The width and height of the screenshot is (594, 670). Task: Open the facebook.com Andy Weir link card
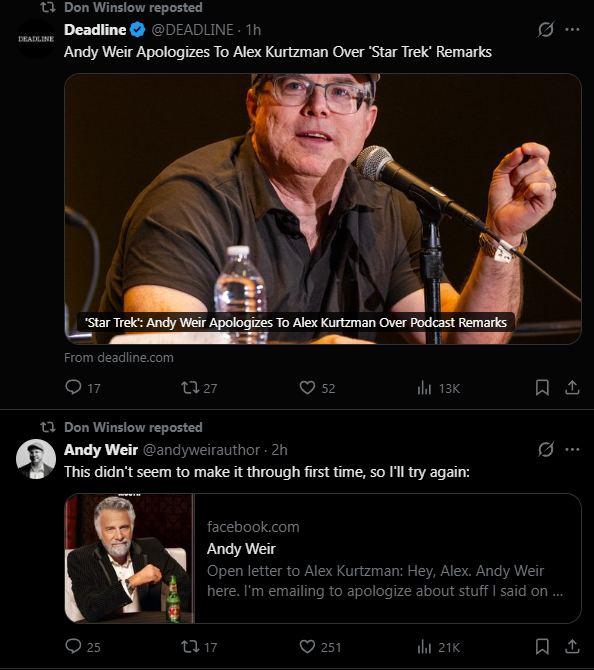click(323, 558)
